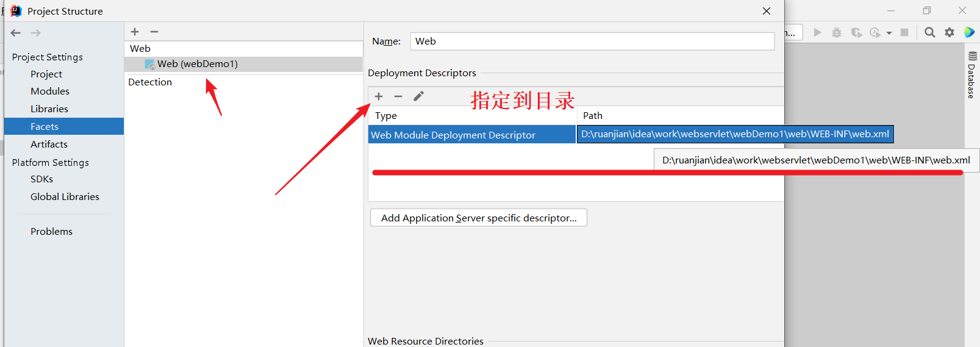The image size is (980, 347).
Task: Go forward with the right arrow icon
Action: [36, 33]
